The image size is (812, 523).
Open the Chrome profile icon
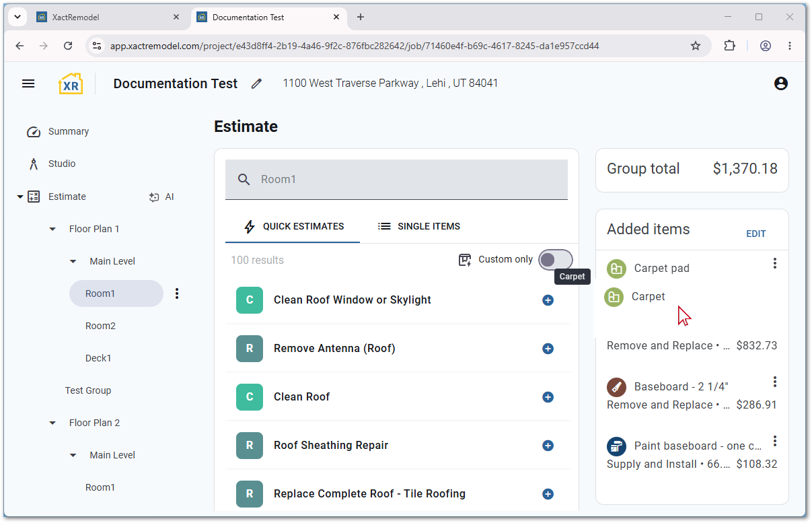[x=766, y=46]
